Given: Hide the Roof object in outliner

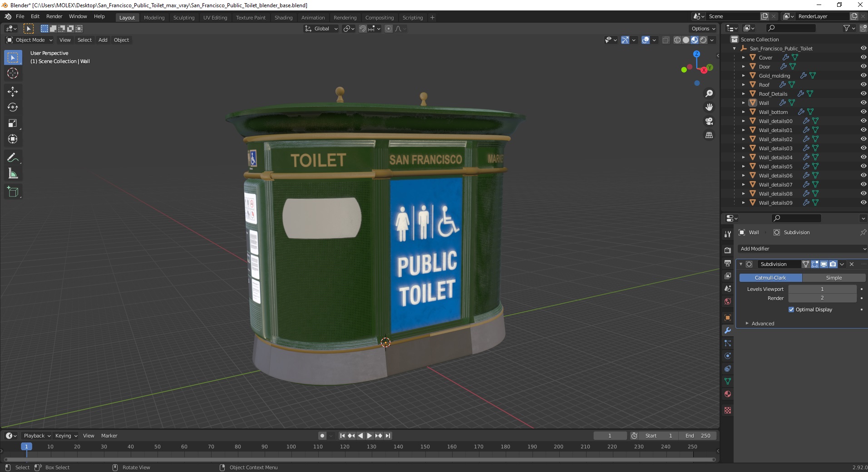Looking at the screenshot, I should (x=863, y=84).
